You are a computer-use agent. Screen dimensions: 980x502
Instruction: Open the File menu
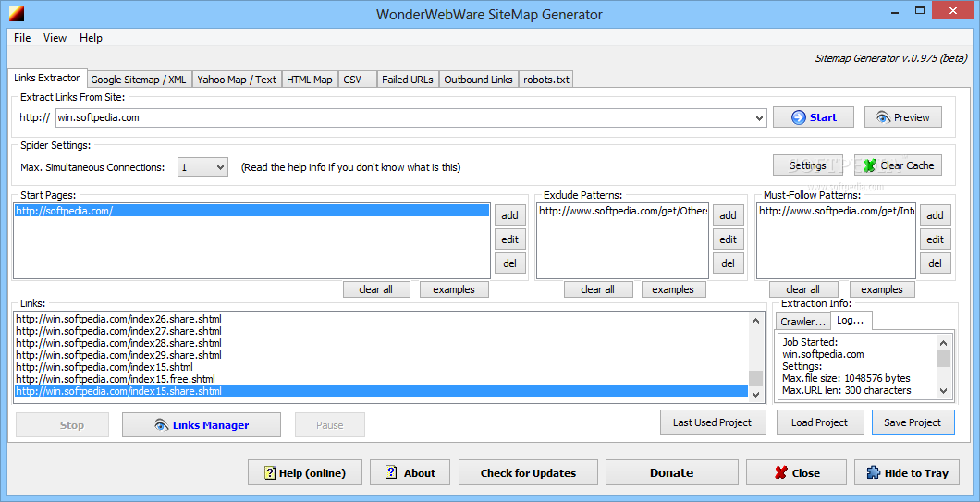(x=22, y=38)
